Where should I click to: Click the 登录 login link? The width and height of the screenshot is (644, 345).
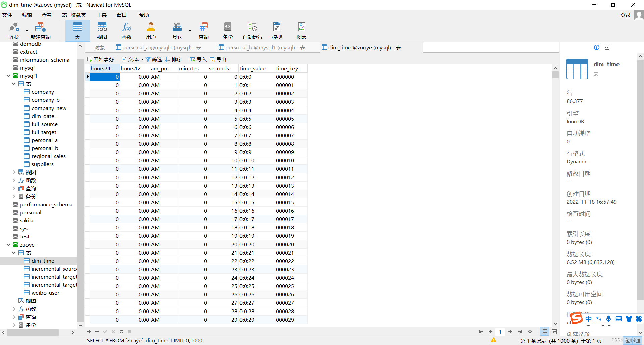tap(626, 15)
